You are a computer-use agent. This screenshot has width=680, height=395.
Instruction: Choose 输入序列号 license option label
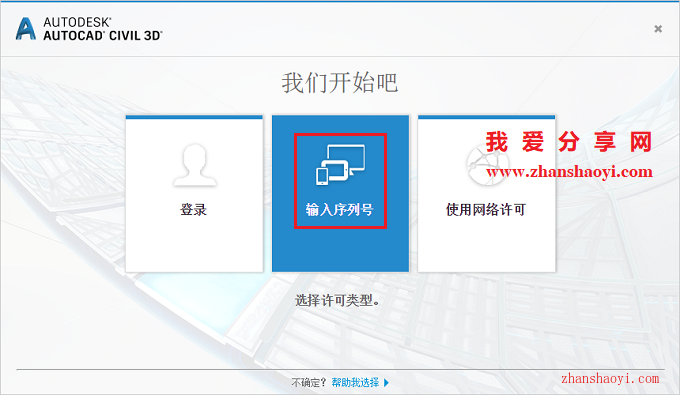[340, 210]
